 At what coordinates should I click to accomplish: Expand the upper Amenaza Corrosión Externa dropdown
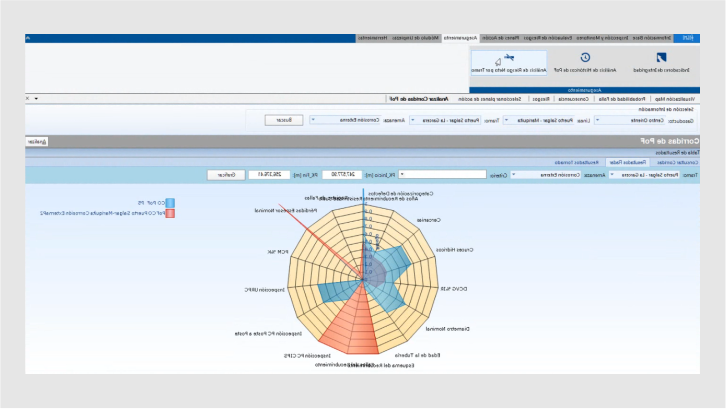tap(313, 120)
